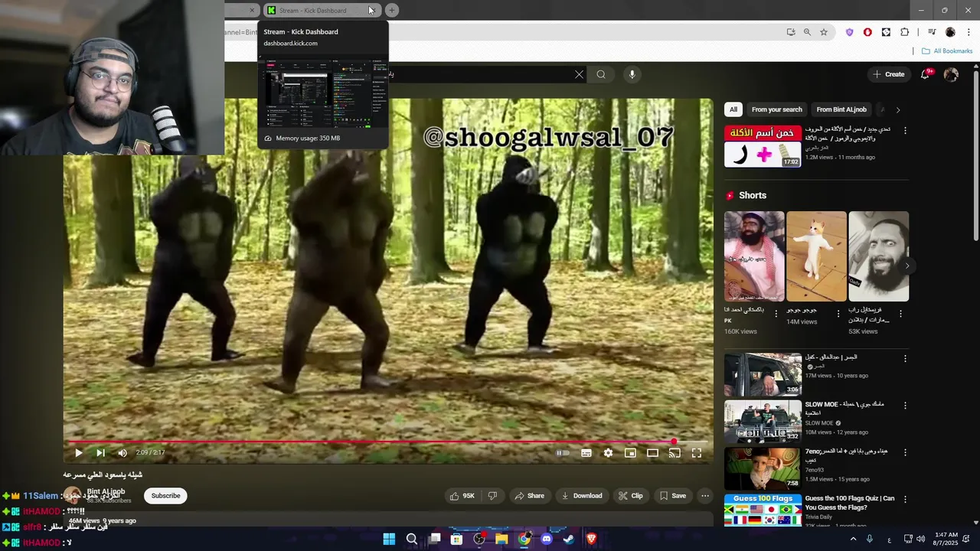Viewport: 980px width, 551px height.
Task: Open Discord from the taskbar
Action: click(x=547, y=539)
